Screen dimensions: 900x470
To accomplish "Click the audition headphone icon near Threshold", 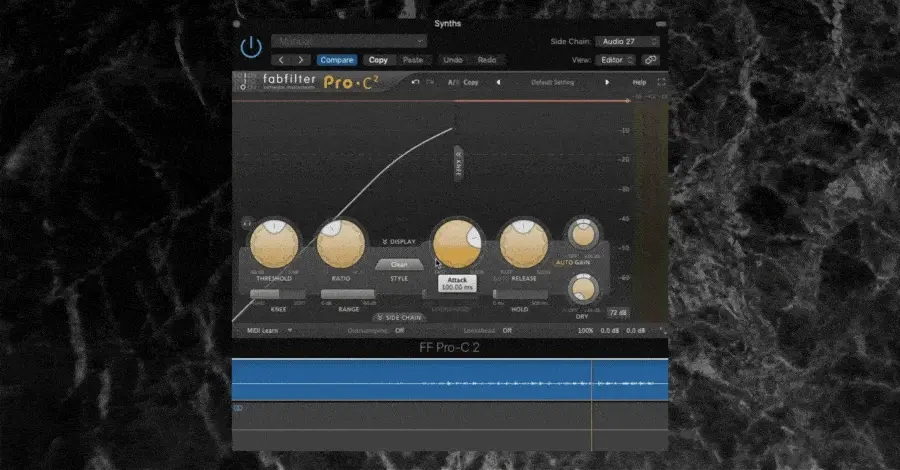I will coord(247,223).
